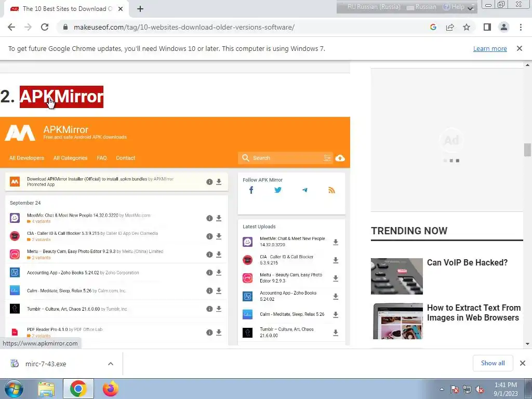
Task: Click info icon for Tumblr 21.6.0.00 row
Action: click(x=209, y=309)
